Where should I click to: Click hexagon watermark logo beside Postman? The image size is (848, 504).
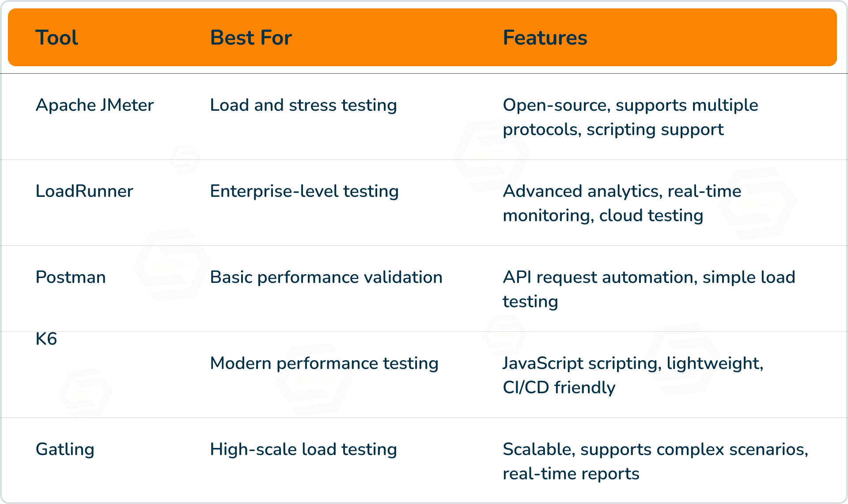coord(172,265)
